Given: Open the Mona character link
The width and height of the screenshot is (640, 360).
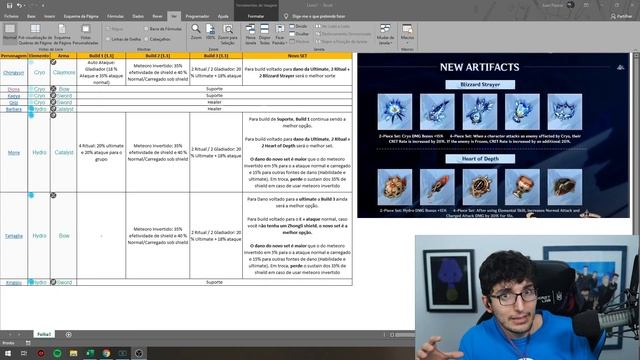Looking at the screenshot, I should tap(13, 153).
